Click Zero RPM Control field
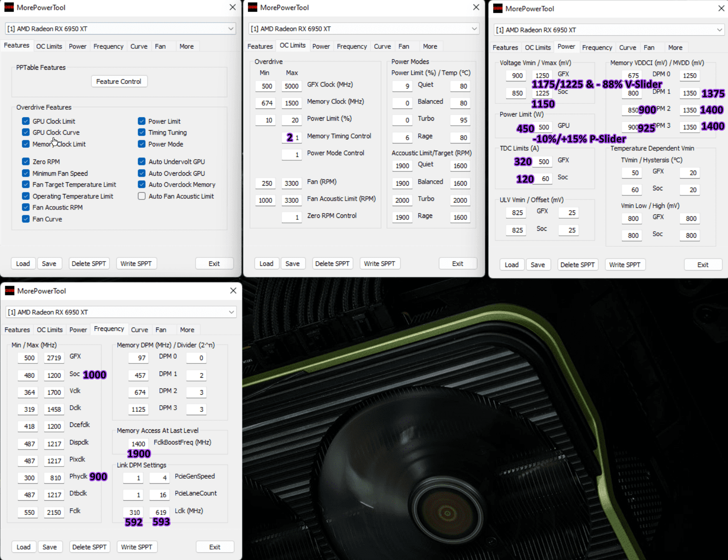Viewport: 728px width, 560px height. pos(292,217)
